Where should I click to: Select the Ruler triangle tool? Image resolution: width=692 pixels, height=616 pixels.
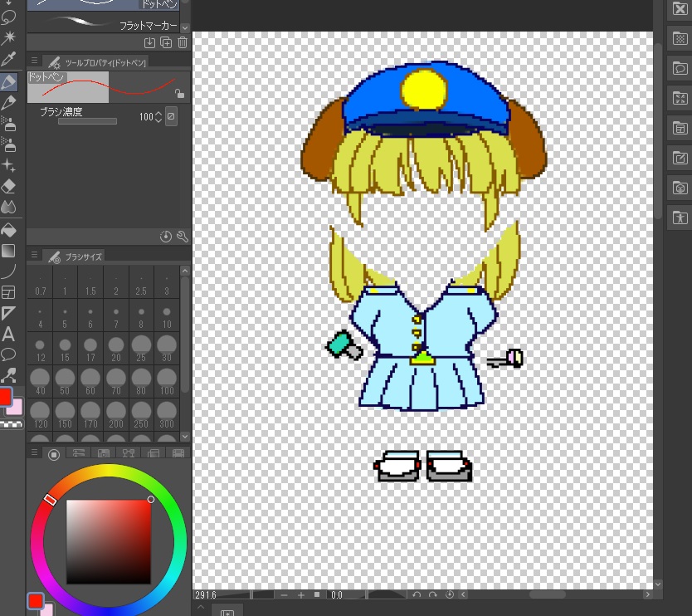pos(9,313)
